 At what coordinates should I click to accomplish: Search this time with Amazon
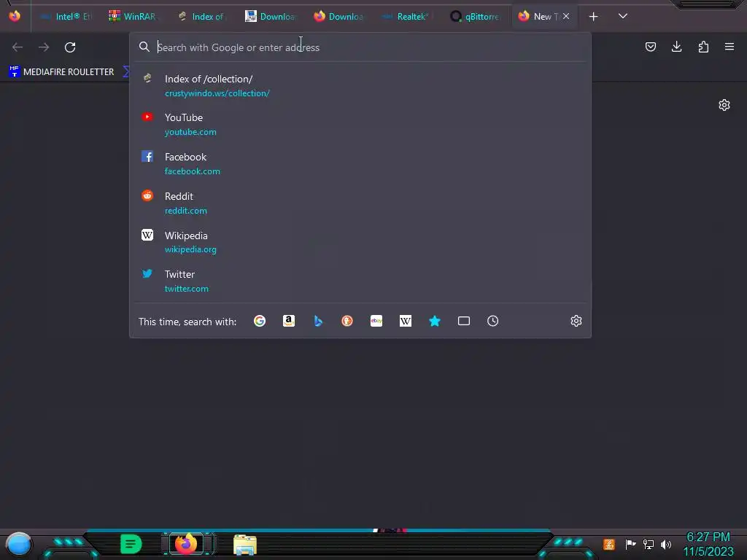pos(289,321)
